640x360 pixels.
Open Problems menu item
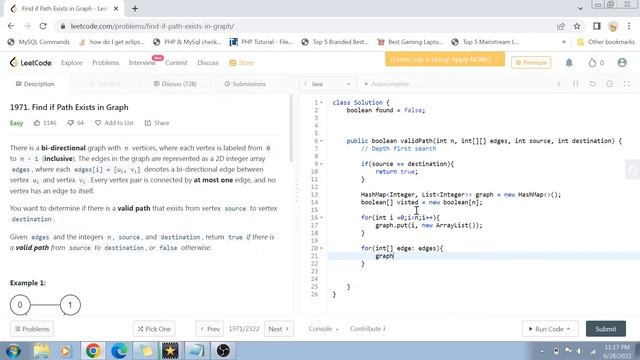point(105,62)
